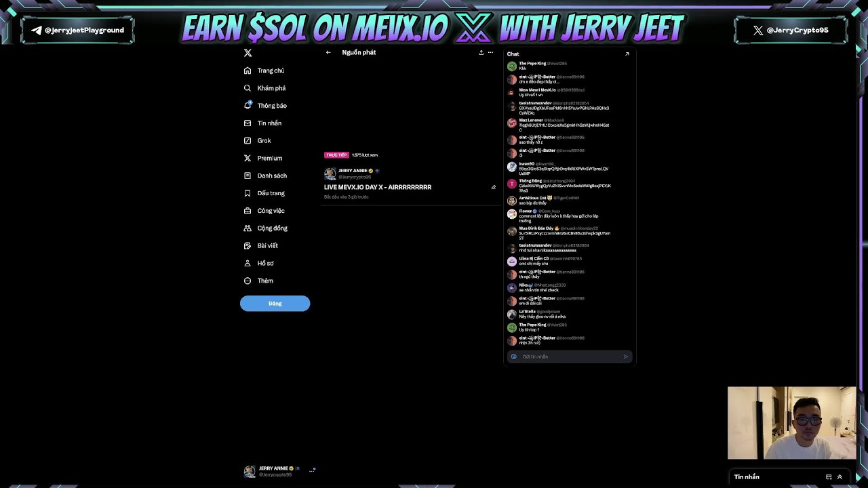Share the broadcast with upload icon
The height and width of the screenshot is (488, 868).
click(x=481, y=52)
